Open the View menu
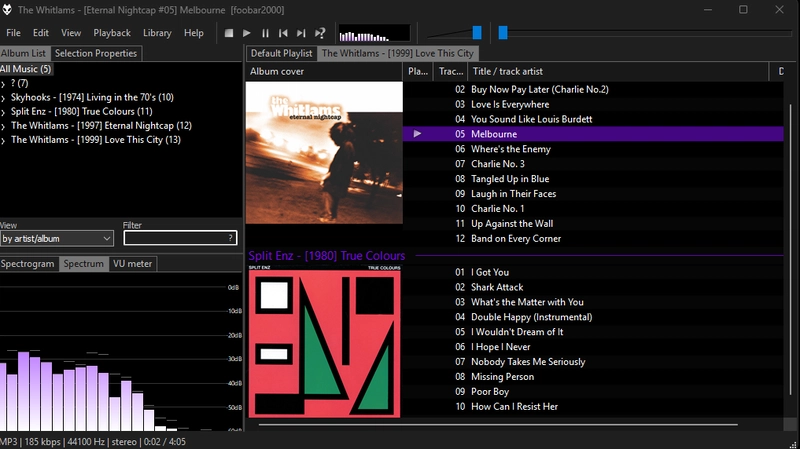This screenshot has width=800, height=449. click(71, 33)
